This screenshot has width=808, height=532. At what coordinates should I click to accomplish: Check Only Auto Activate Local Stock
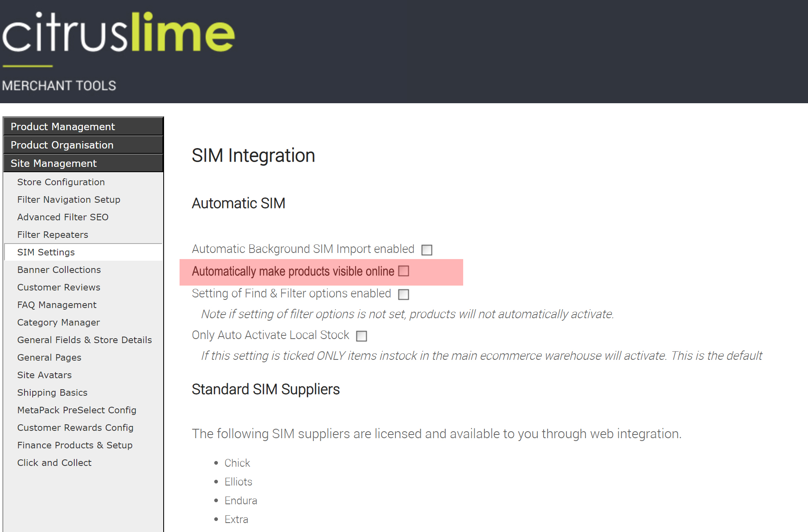(x=362, y=336)
